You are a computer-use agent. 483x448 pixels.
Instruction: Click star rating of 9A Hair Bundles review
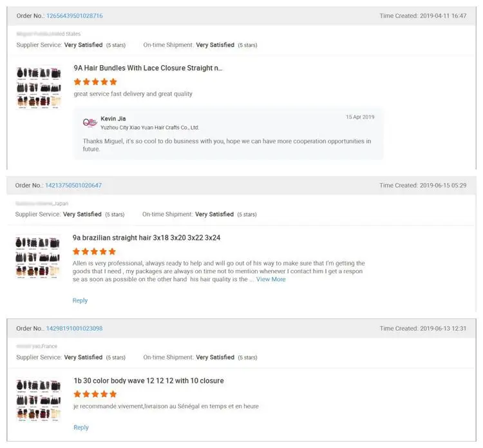point(95,82)
